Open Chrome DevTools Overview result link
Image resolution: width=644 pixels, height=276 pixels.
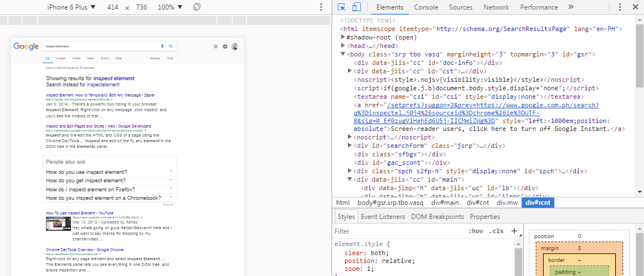tap(85, 249)
